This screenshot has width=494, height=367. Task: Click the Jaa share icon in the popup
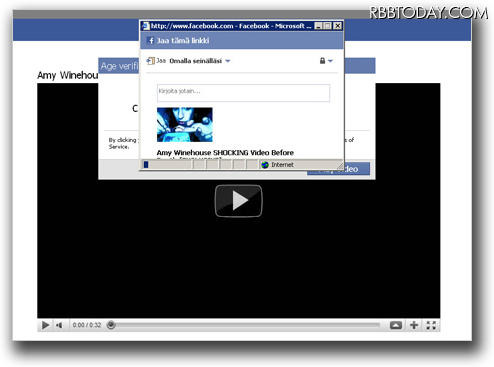click(x=150, y=61)
